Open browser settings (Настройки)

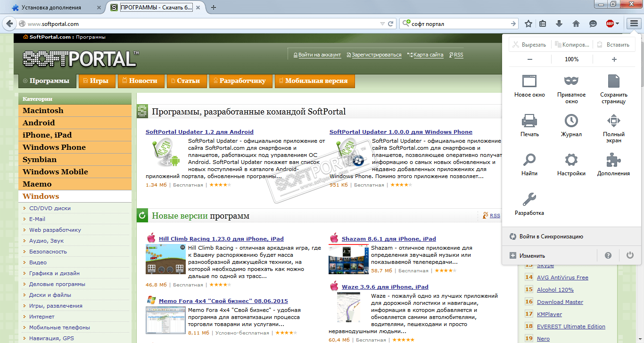coord(571,164)
